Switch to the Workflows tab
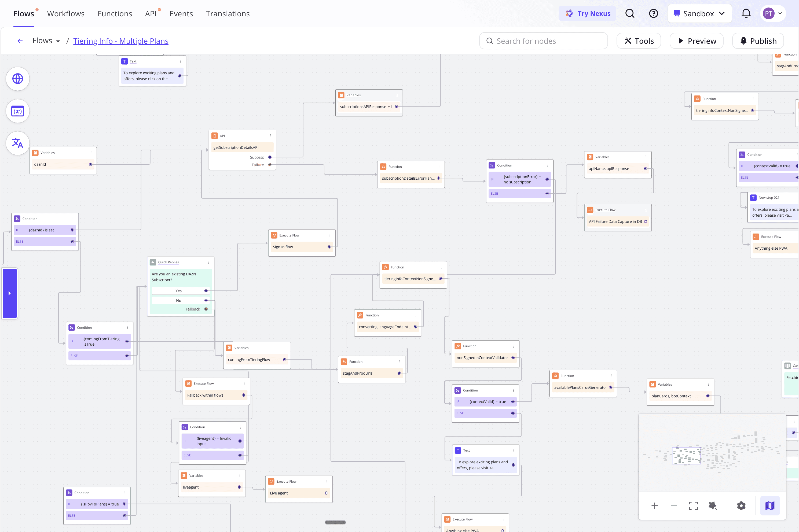 coord(66,14)
